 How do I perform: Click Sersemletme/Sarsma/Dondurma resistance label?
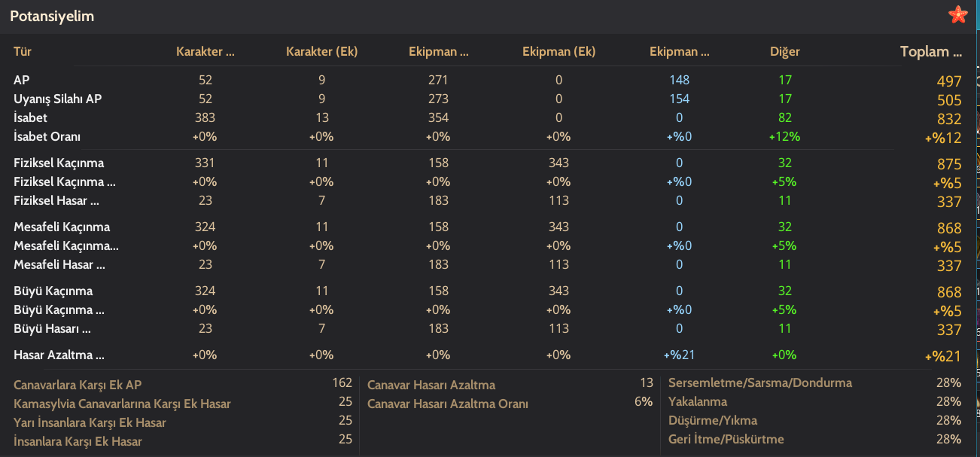(760, 382)
